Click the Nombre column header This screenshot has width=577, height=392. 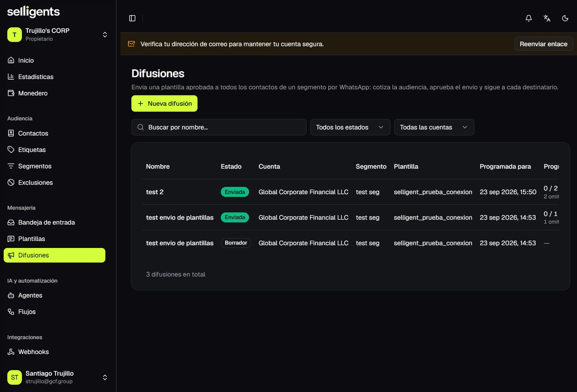pos(158,167)
